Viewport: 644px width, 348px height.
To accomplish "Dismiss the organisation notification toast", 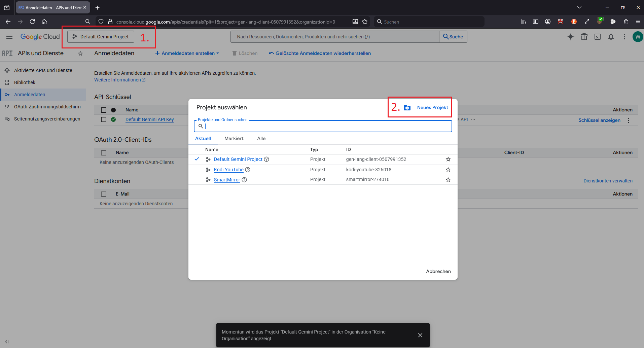I will pos(420,335).
